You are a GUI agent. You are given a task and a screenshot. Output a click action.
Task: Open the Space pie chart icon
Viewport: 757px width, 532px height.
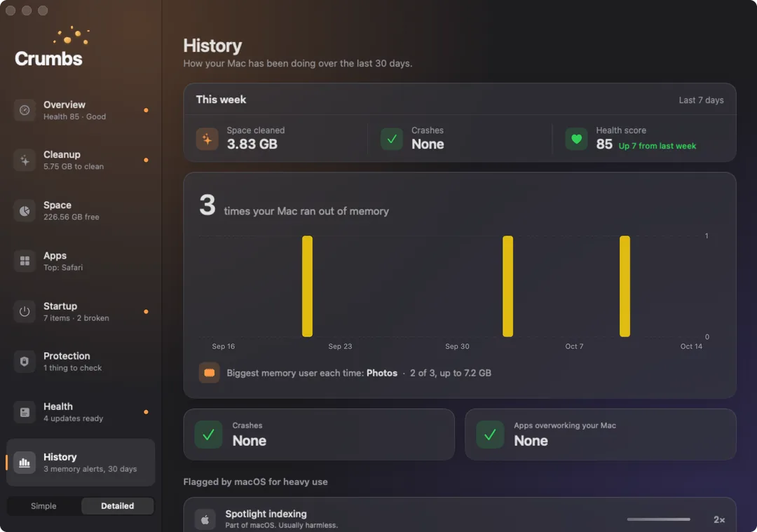25,211
